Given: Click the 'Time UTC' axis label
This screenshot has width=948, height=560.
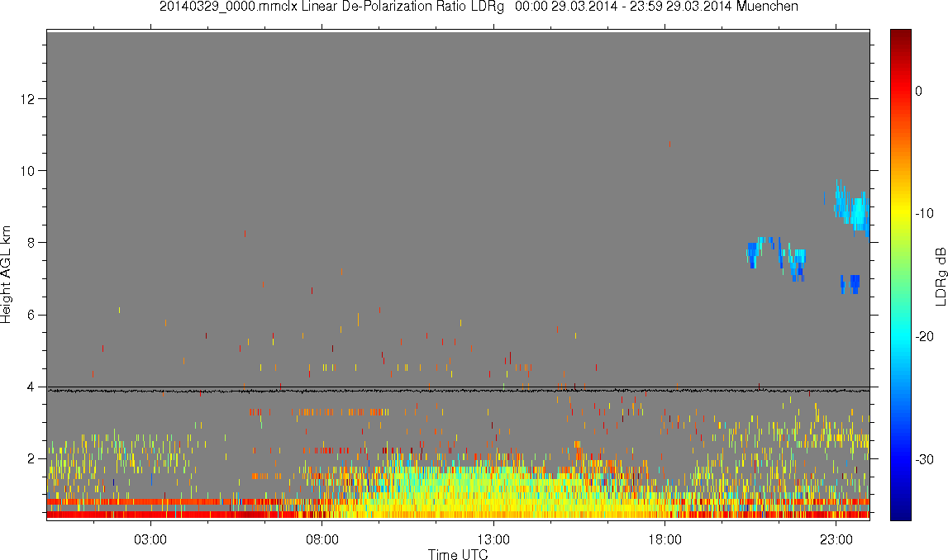Looking at the screenshot, I should click(458, 554).
